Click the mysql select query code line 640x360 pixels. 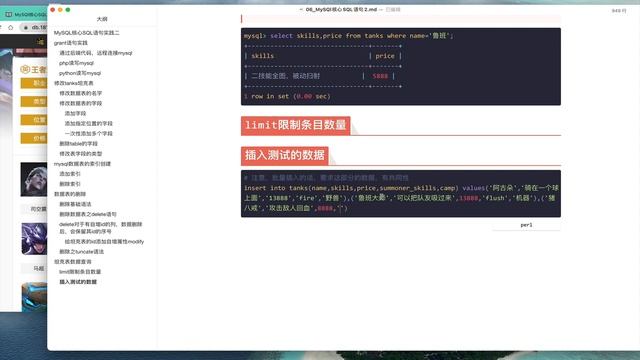(x=349, y=36)
